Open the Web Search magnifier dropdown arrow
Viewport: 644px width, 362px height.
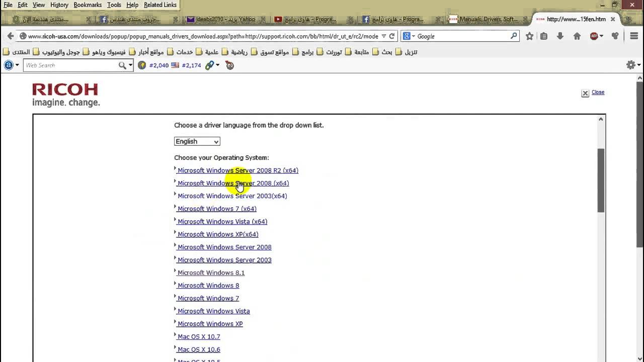pos(130,65)
